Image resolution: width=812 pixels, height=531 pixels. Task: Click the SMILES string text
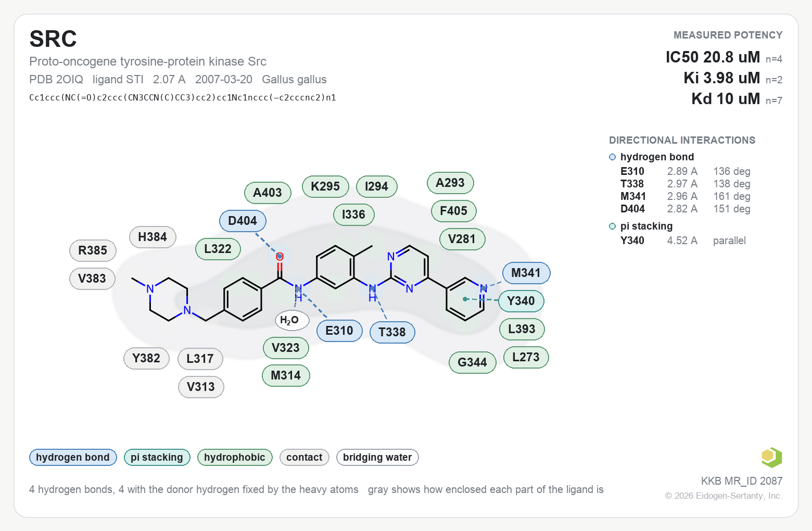(183, 97)
